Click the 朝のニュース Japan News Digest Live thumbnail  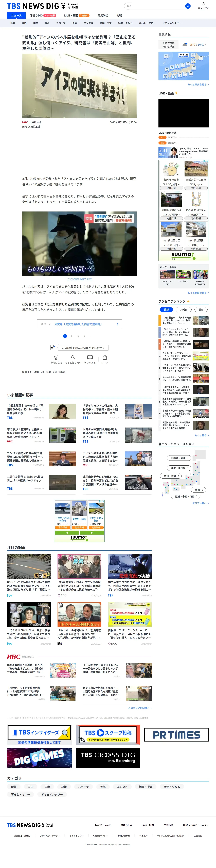168,152
